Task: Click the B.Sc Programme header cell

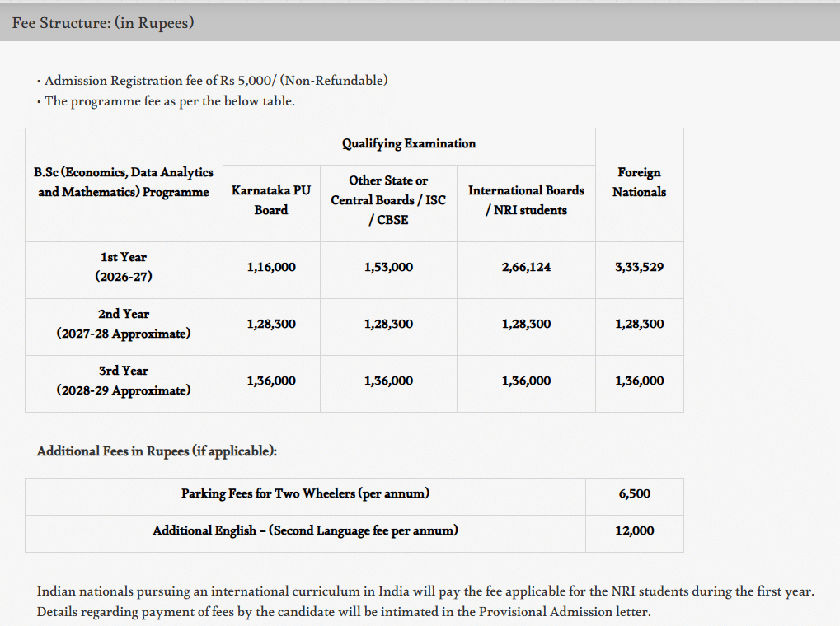Action: point(124,182)
